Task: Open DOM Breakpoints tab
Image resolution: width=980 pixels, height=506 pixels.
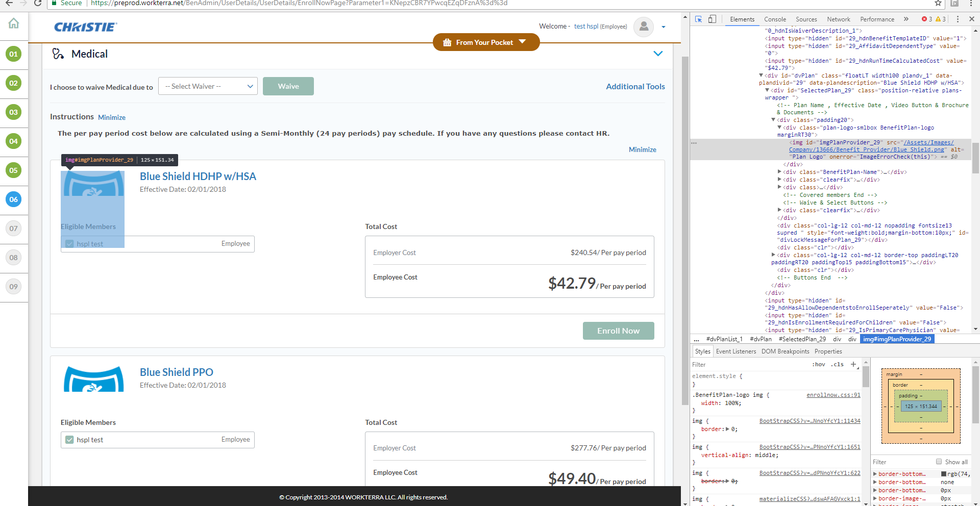Action: tap(785, 351)
